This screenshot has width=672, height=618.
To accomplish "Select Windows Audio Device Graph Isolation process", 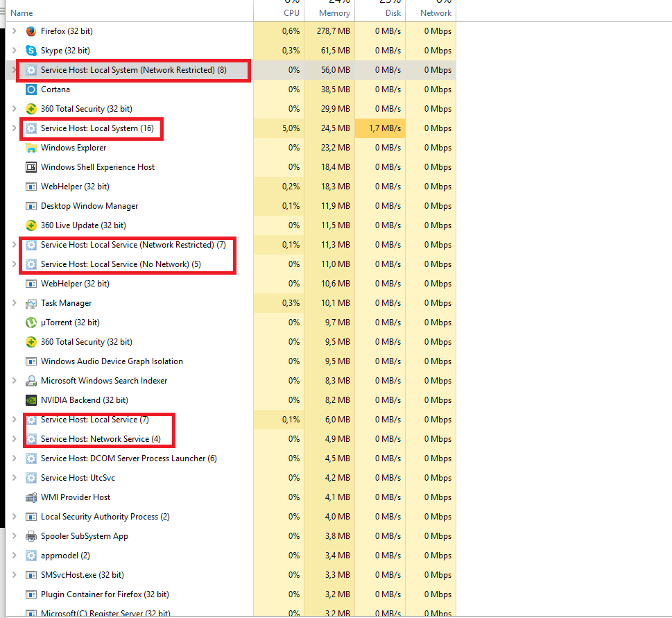I will pyautogui.click(x=112, y=361).
